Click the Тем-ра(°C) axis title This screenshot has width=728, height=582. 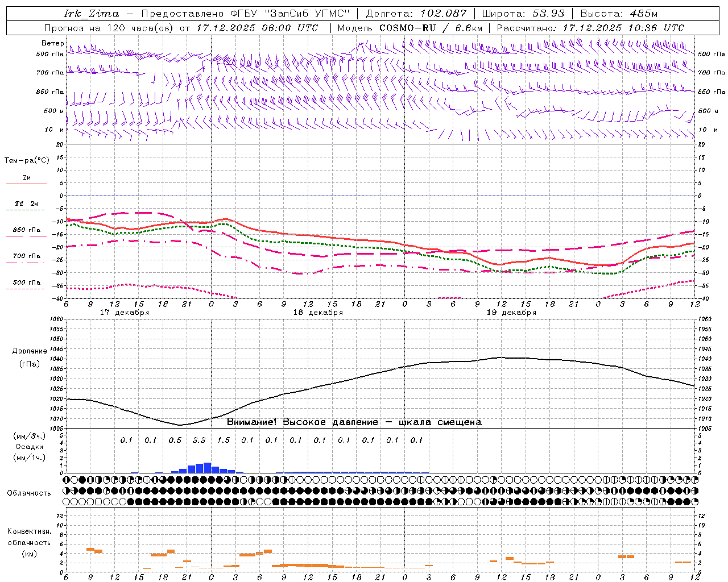click(x=27, y=161)
